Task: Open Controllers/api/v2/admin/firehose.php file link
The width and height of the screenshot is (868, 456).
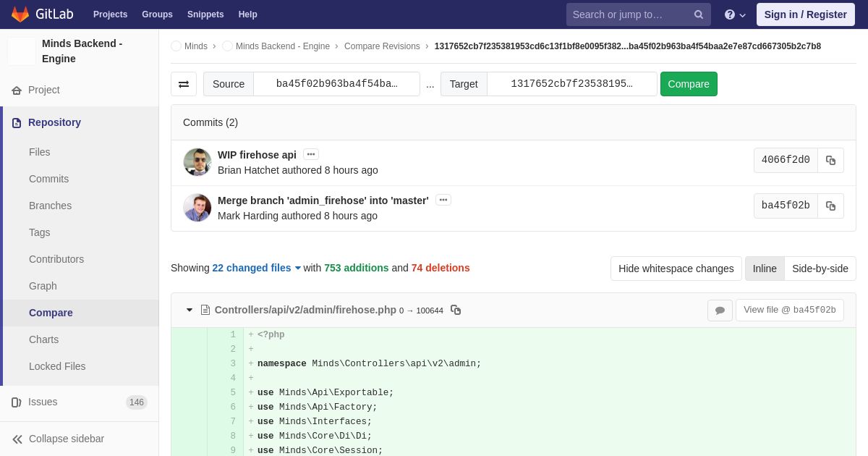Action: [x=305, y=310]
